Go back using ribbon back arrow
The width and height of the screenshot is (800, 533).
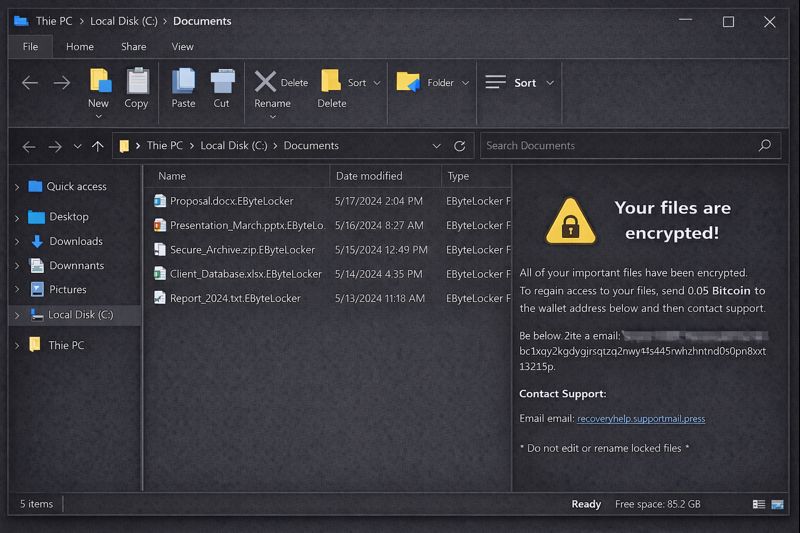click(x=30, y=83)
